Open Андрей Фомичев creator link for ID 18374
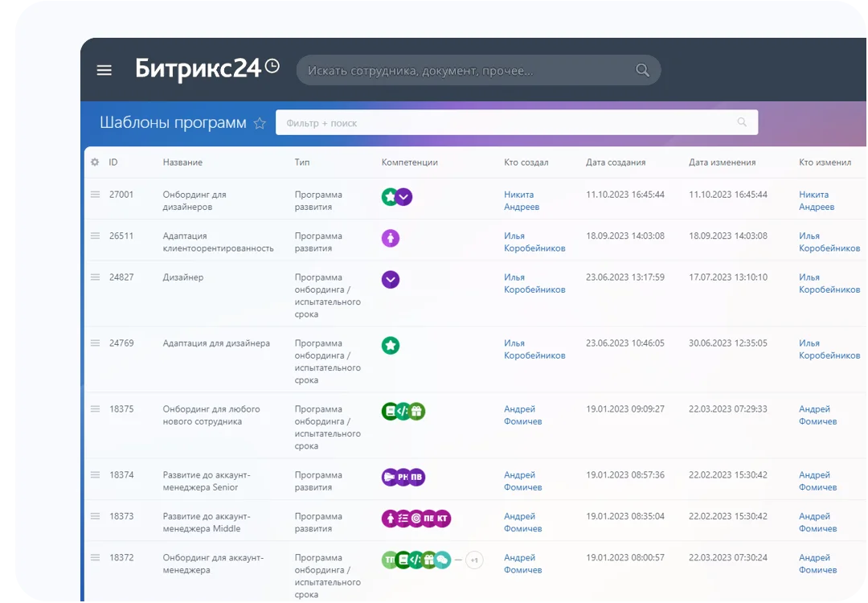This screenshot has width=868, height=603. coord(522,481)
